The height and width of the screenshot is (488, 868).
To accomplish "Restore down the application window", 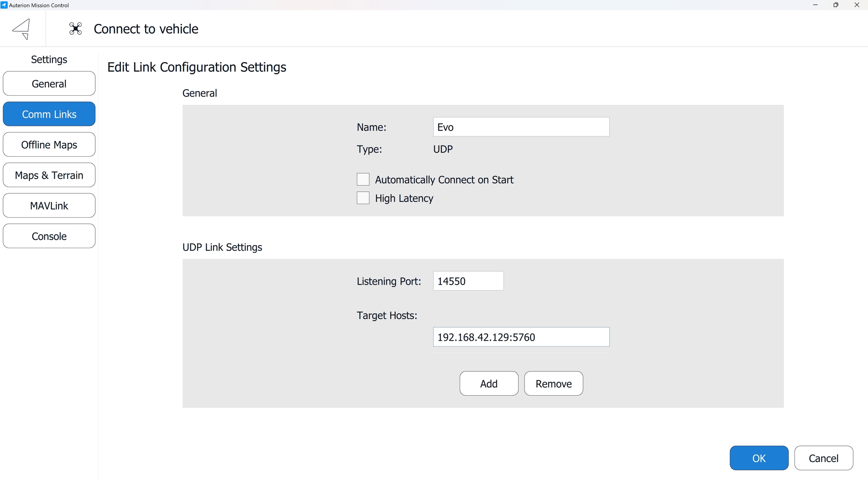I will (x=836, y=5).
